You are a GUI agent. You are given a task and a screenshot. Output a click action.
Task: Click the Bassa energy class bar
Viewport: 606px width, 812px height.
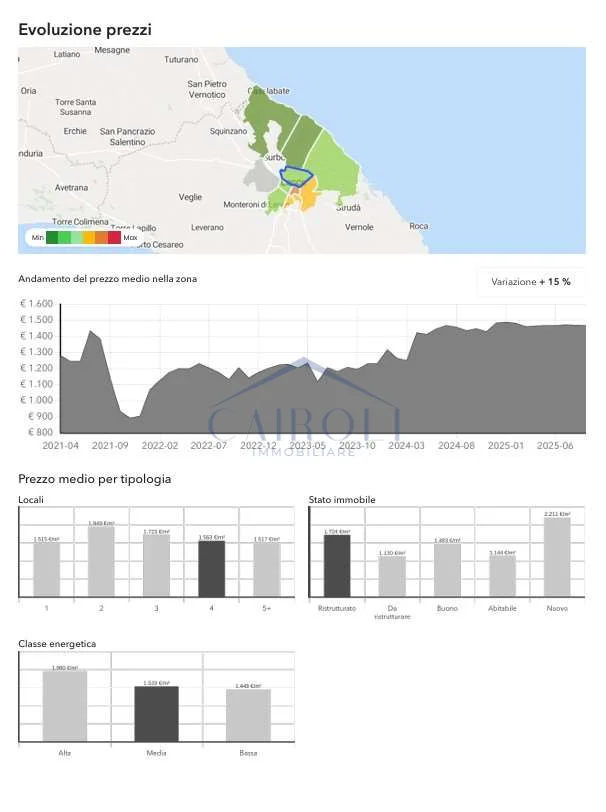coord(248,716)
